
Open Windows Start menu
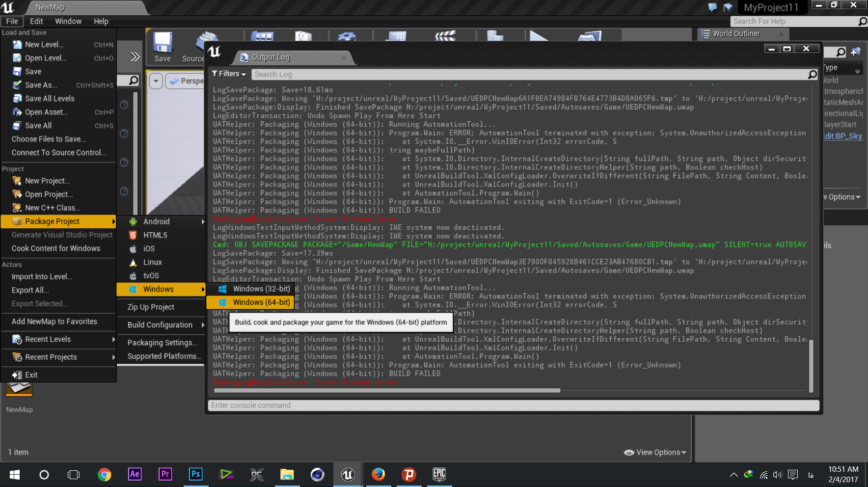[14, 474]
